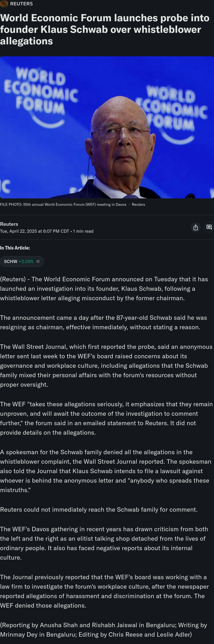214x644 pixels.
Task: Click sentence Reuters could not immediately reach
Action: pos(99,510)
